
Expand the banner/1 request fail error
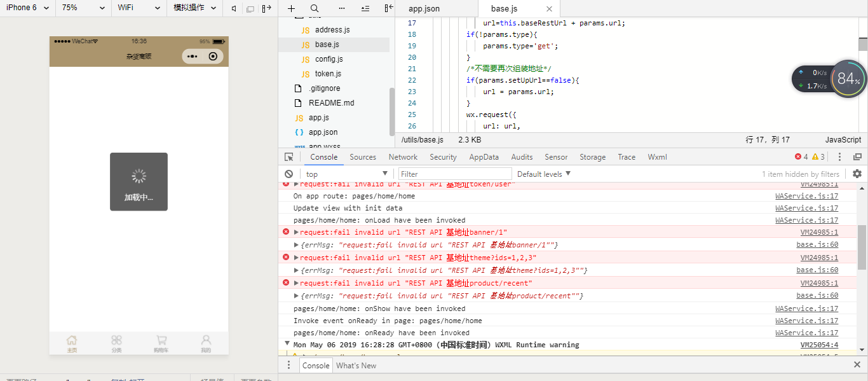point(296,232)
